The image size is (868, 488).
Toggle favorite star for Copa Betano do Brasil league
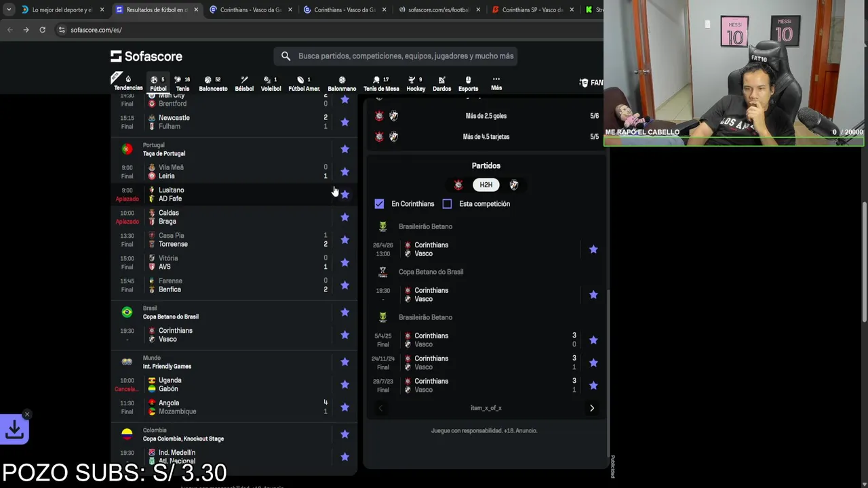coord(344,312)
